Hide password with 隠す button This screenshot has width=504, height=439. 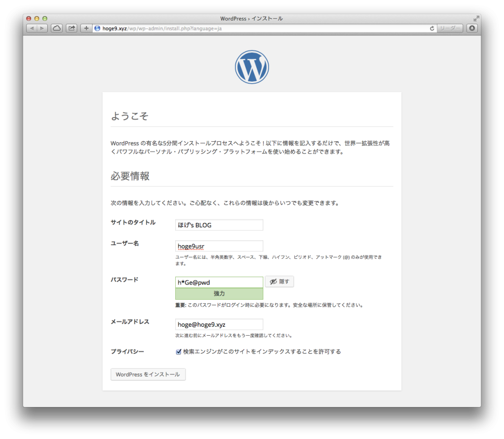[x=280, y=282]
